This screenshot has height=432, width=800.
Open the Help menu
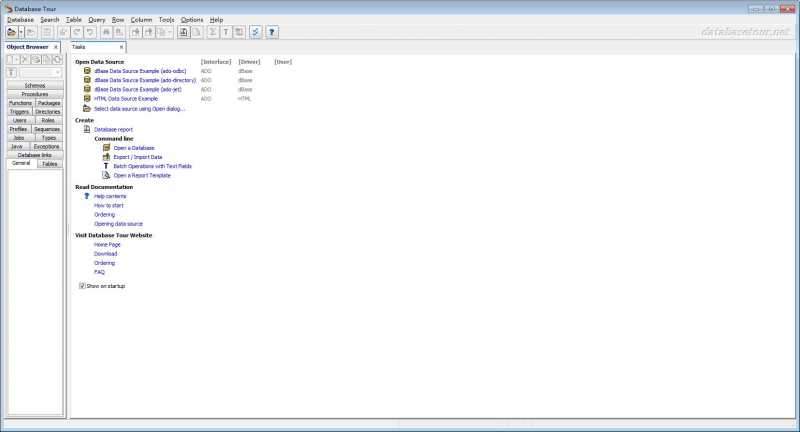tap(216, 20)
